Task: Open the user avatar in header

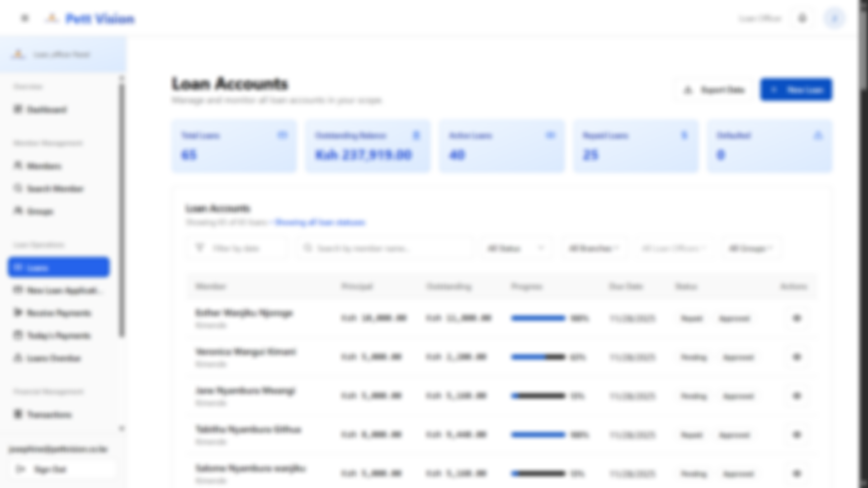Action: [835, 19]
